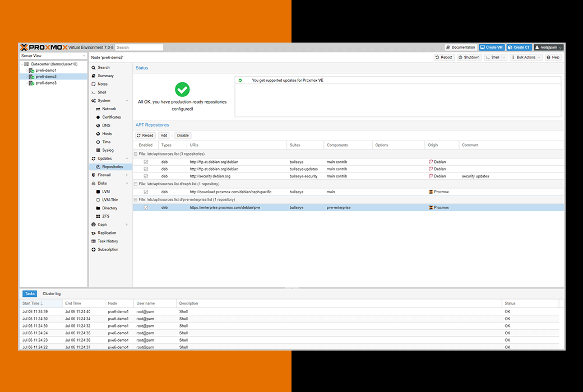The image size is (583, 392).
Task: Toggle checkbox for ceph-pacific repository
Action: [146, 192]
